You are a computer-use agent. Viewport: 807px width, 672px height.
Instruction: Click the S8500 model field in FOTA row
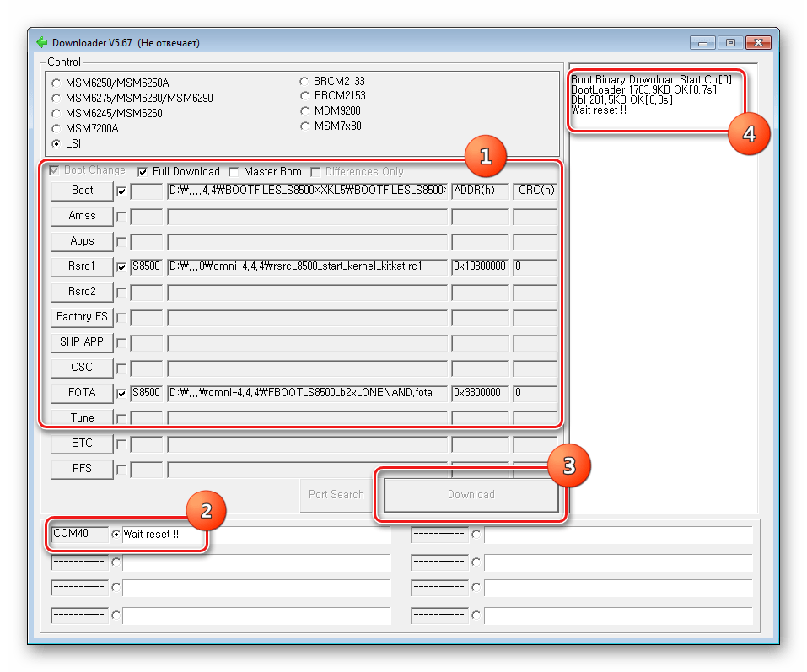pos(147,394)
